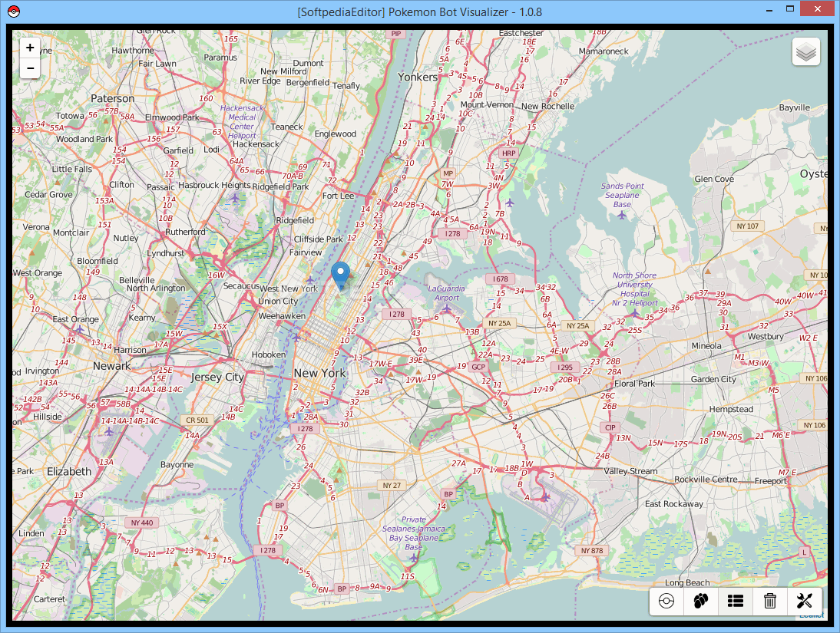Viewport: 840px width, 633px height.
Task: Click the 'Carteret' map label
Action: (x=49, y=599)
